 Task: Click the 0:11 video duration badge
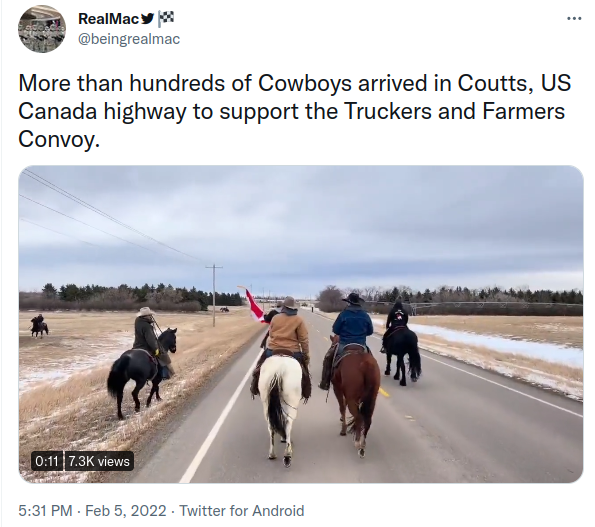[x=47, y=461]
